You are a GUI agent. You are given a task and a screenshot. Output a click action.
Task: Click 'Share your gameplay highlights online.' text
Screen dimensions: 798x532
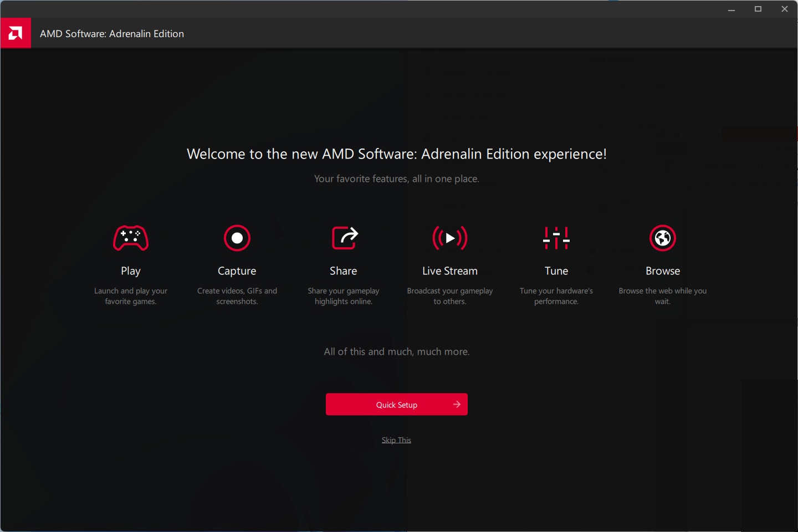[x=344, y=296]
